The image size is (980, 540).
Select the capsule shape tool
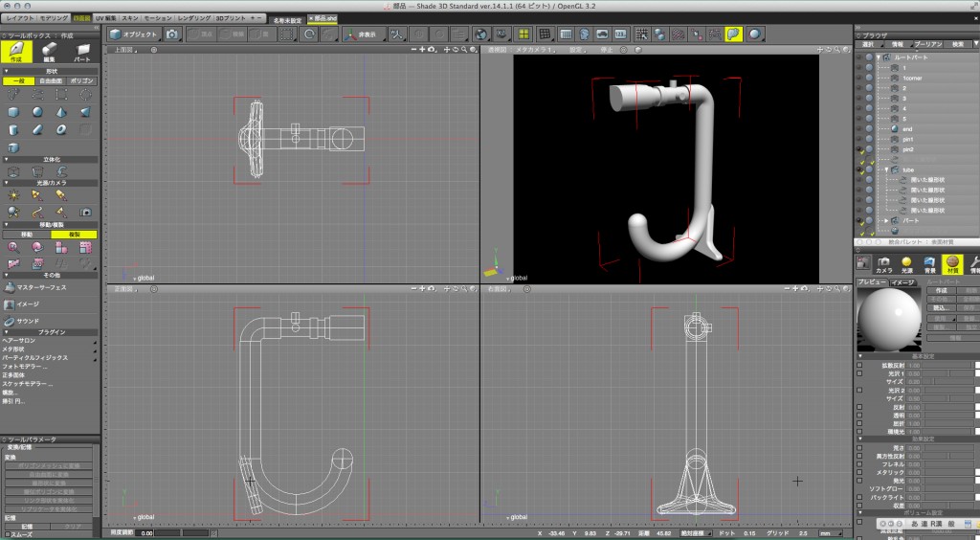37,130
